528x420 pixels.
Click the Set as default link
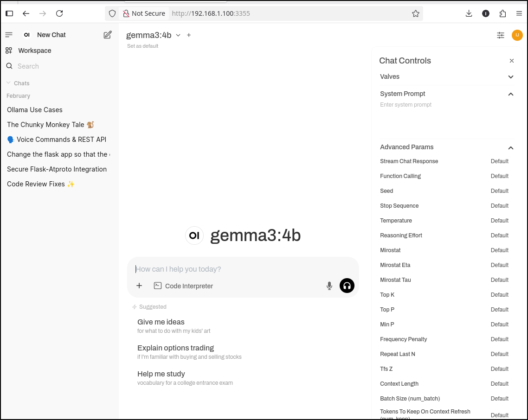[143, 46]
